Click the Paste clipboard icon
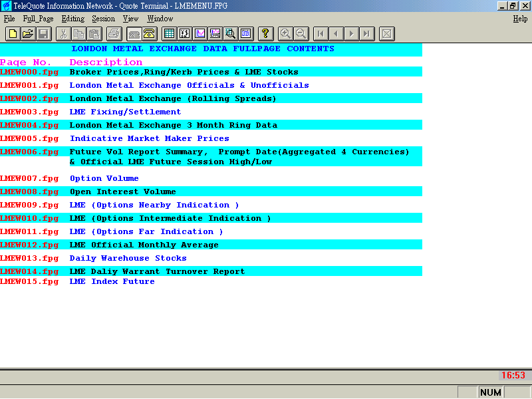Screen dimensions: 532x399 (x=94, y=34)
